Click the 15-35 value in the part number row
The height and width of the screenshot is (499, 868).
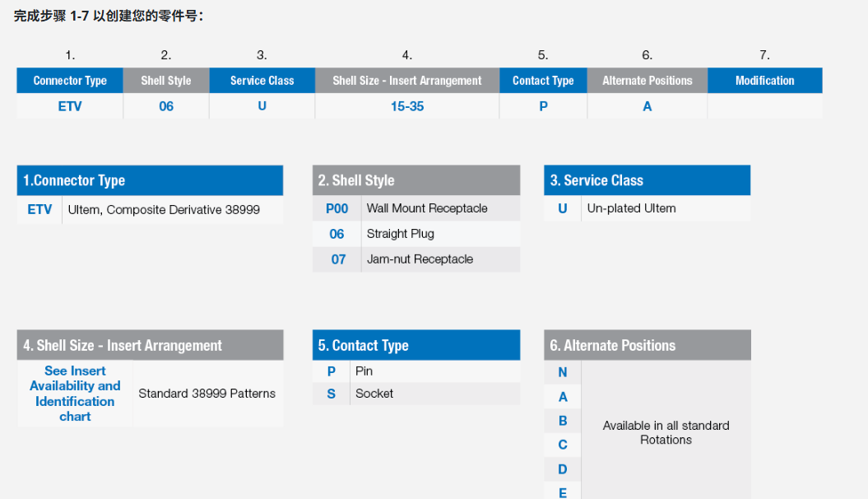point(407,106)
